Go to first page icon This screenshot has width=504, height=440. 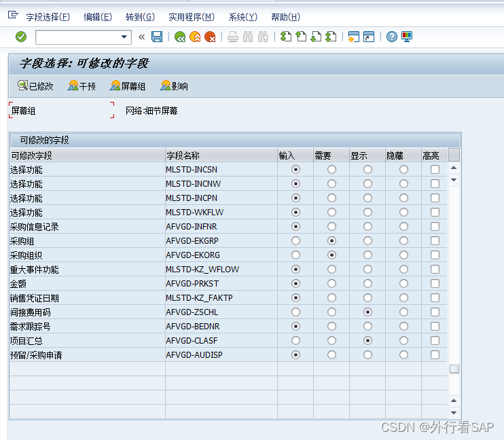tap(286, 37)
